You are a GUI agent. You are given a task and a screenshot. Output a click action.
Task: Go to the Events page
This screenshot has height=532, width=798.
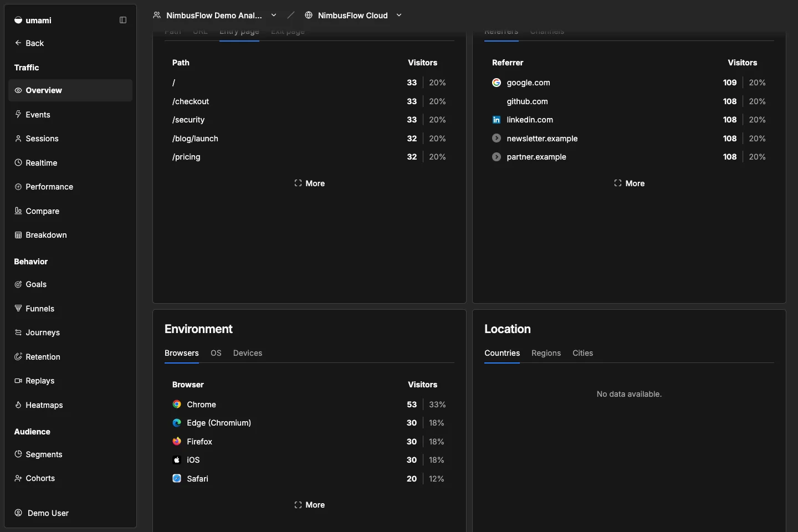click(70, 114)
